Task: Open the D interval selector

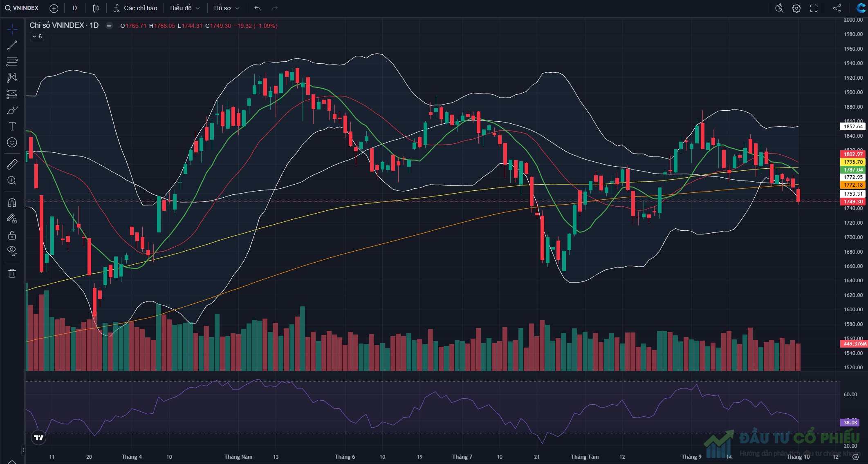Action: click(74, 8)
